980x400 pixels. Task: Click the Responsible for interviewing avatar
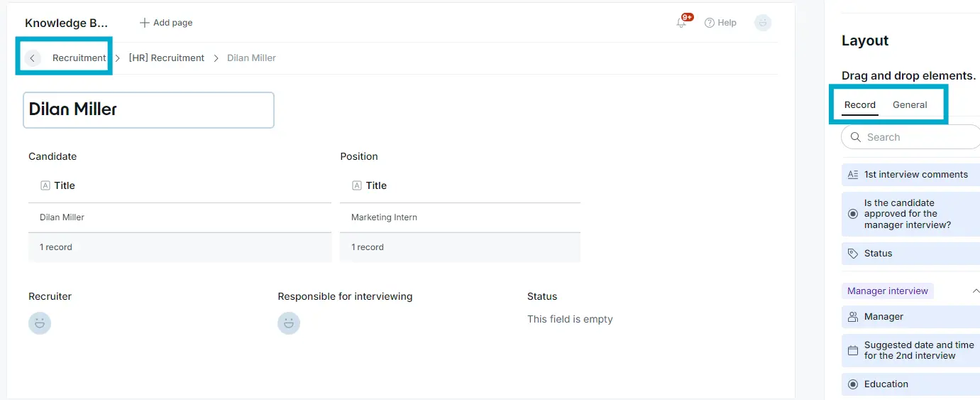point(289,323)
